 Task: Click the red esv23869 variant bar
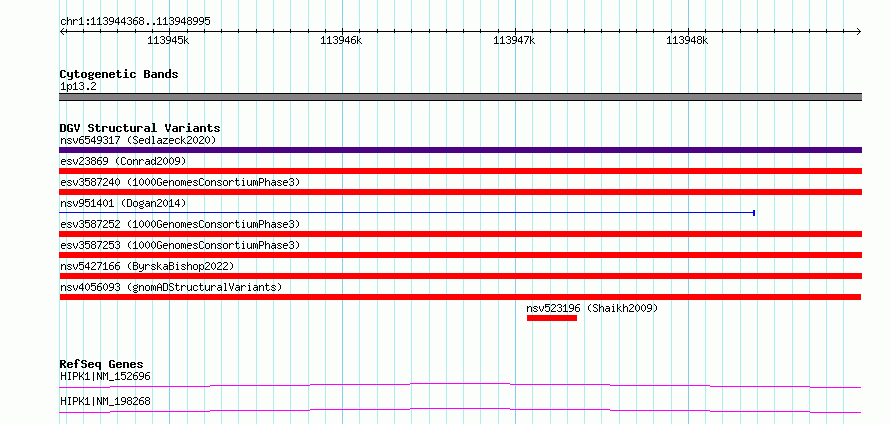(460, 171)
